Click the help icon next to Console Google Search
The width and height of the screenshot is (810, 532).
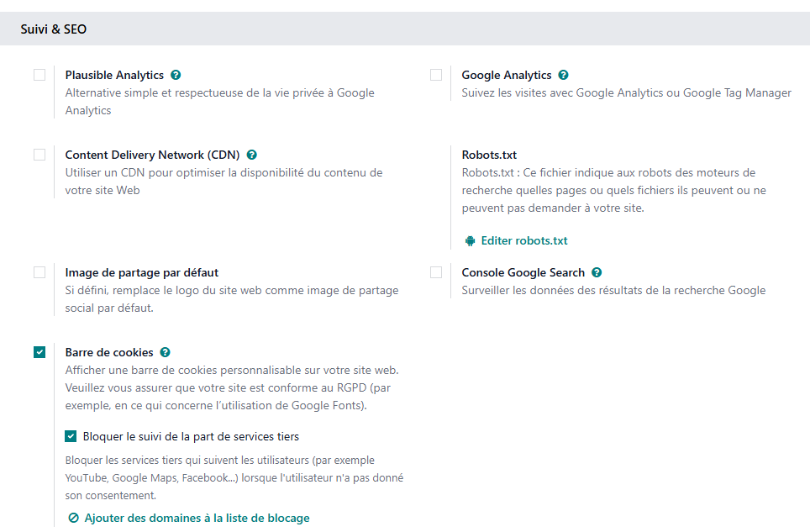(597, 272)
